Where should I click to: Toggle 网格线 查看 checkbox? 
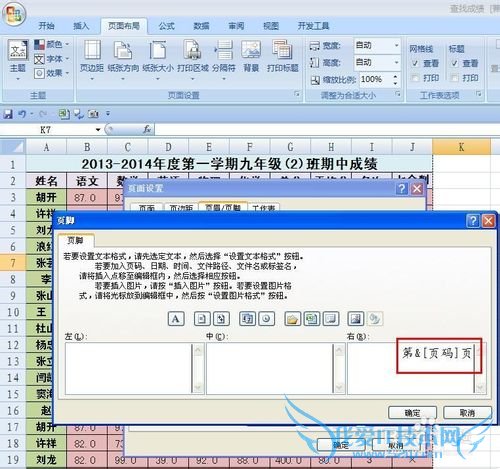415,63
